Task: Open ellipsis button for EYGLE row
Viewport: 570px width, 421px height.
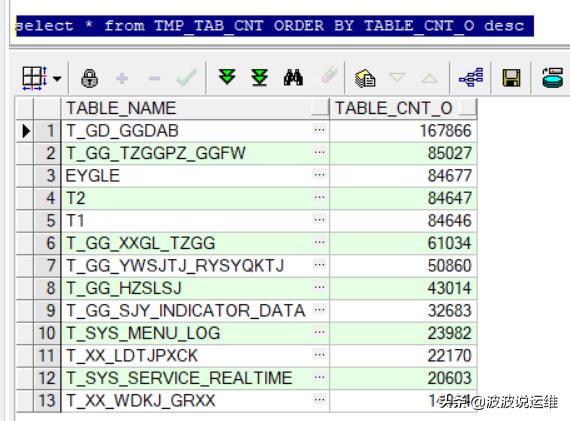Action: pos(319,175)
